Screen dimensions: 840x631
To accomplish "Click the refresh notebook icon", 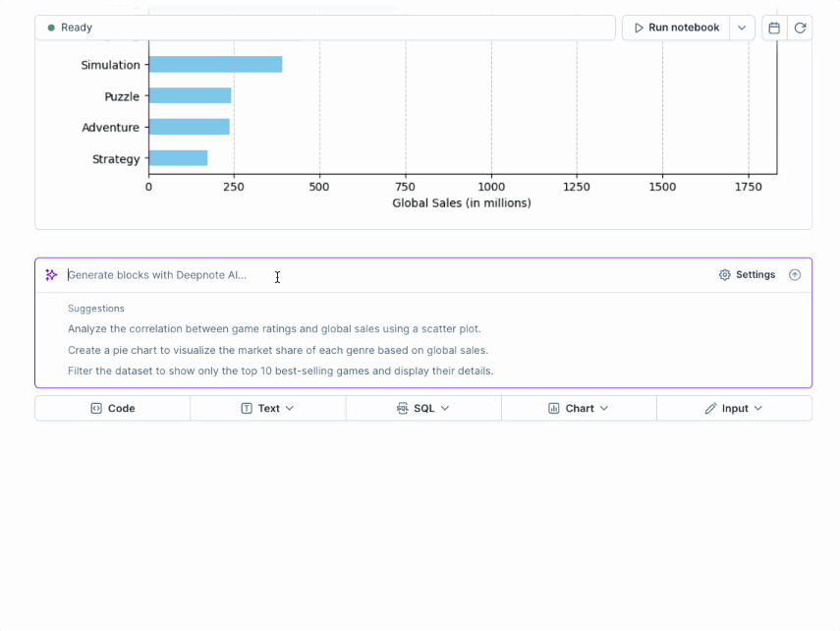I will [x=800, y=28].
